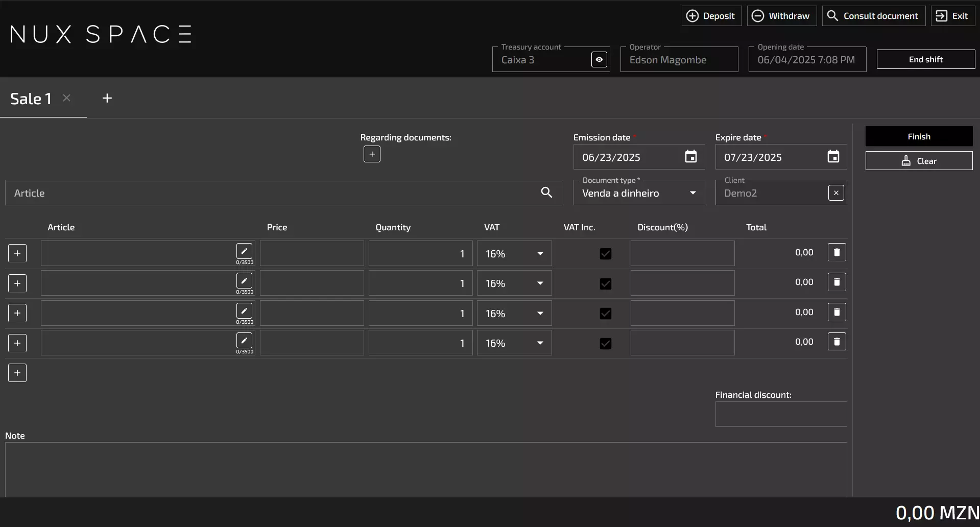The width and height of the screenshot is (980, 527).
Task: Uncheck VAT Inc. in first row
Action: point(605,253)
